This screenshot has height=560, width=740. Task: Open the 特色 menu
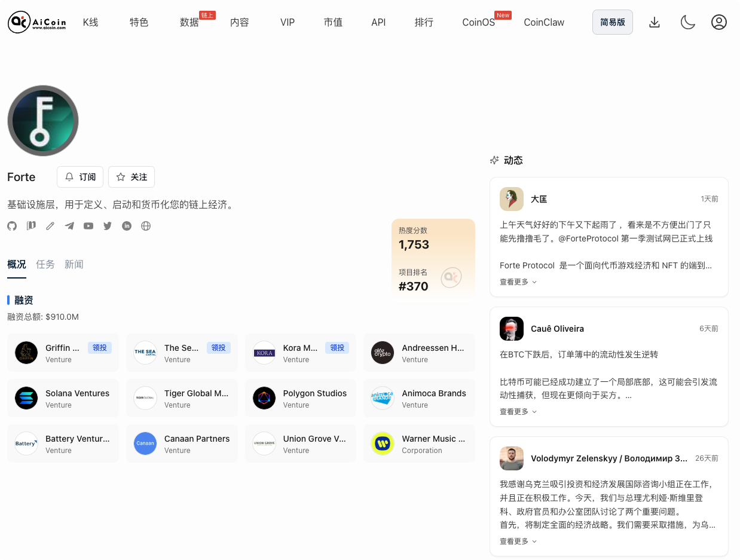pos(139,22)
